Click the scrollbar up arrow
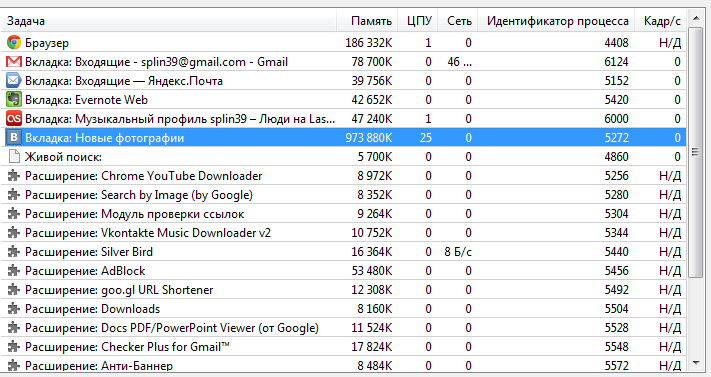Screen dimensions: 711x377 695,19
